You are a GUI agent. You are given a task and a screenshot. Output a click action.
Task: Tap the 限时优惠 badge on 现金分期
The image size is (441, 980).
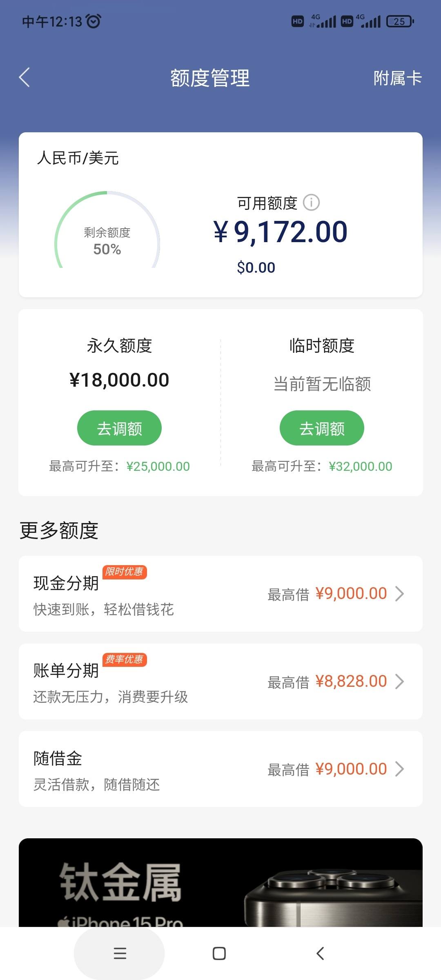click(x=124, y=572)
